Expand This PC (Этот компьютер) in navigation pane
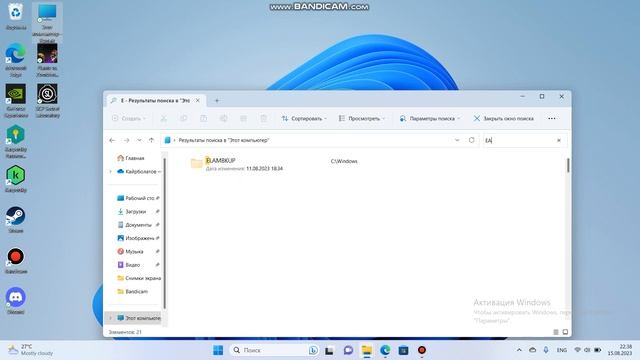640x360 pixels. point(111,318)
